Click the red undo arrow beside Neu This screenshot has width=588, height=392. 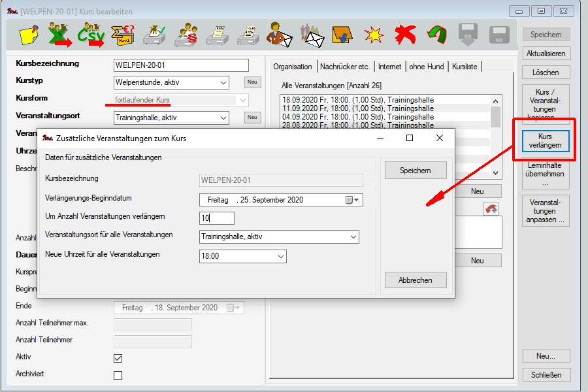pyautogui.click(x=490, y=208)
